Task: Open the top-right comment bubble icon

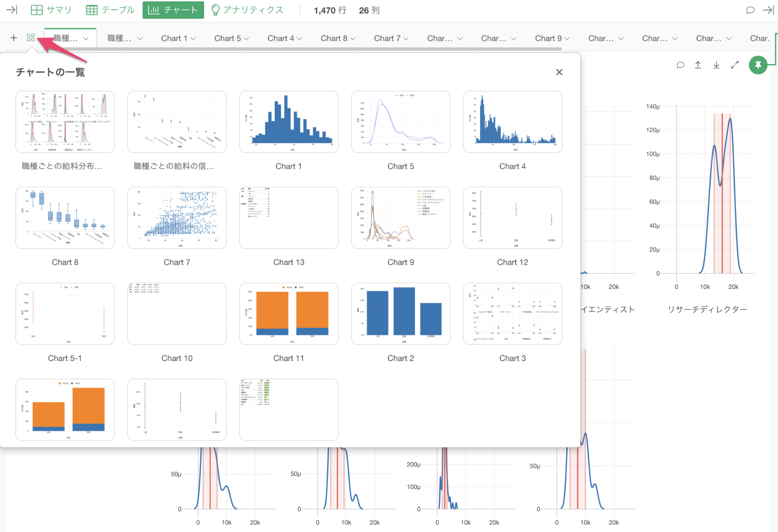Action: pyautogui.click(x=750, y=10)
